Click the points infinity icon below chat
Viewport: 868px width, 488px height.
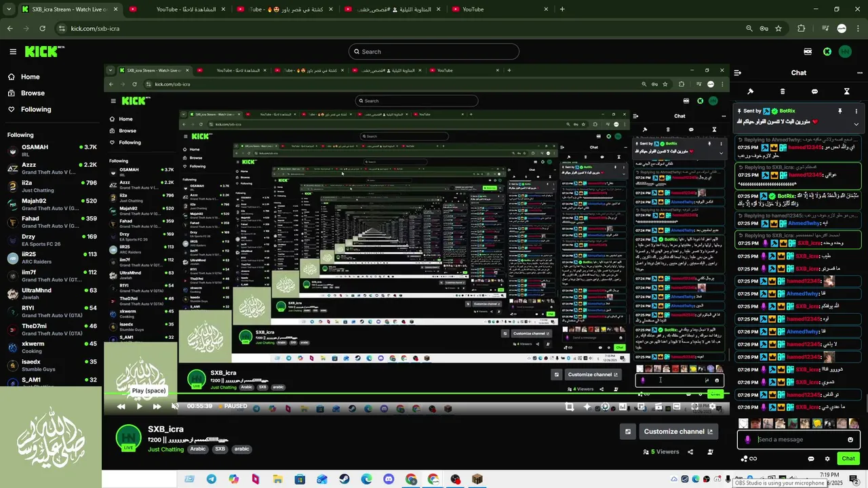tap(749, 459)
